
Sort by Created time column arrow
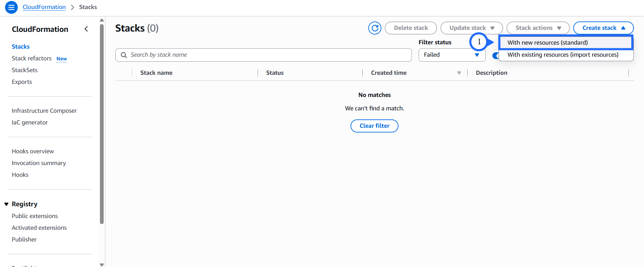coord(459,73)
